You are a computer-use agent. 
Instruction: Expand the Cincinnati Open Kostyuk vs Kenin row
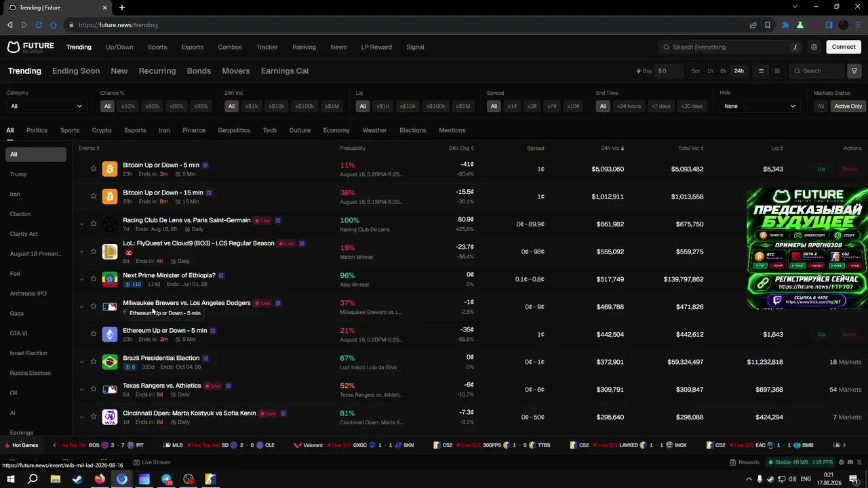click(81, 417)
